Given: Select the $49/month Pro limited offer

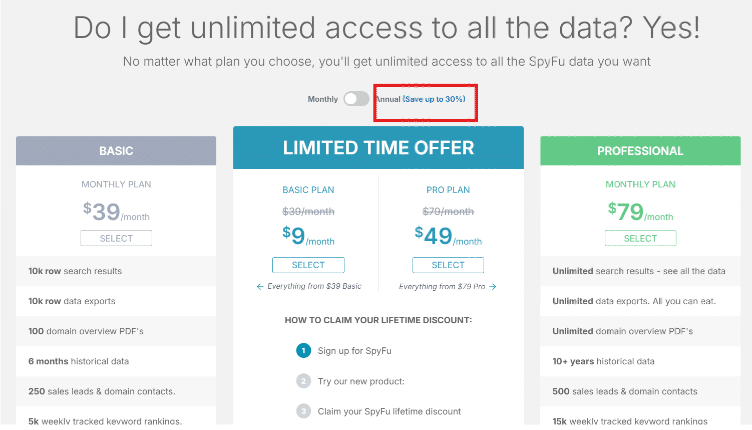Looking at the screenshot, I should coord(448,265).
